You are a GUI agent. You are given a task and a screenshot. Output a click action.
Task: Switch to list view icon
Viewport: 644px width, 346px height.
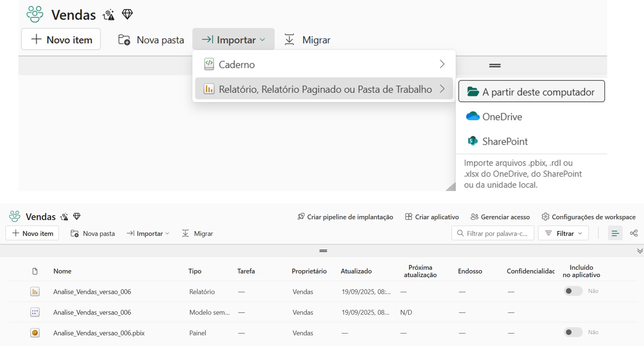(x=615, y=233)
